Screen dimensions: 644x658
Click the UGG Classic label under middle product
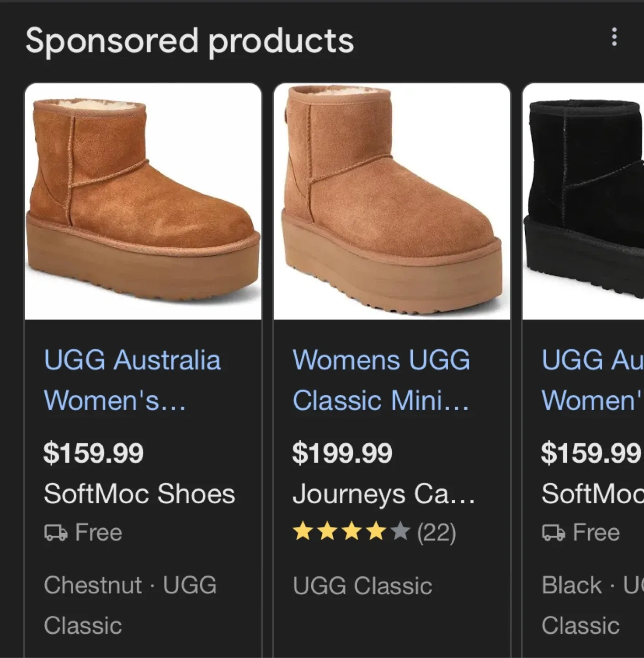point(362,586)
